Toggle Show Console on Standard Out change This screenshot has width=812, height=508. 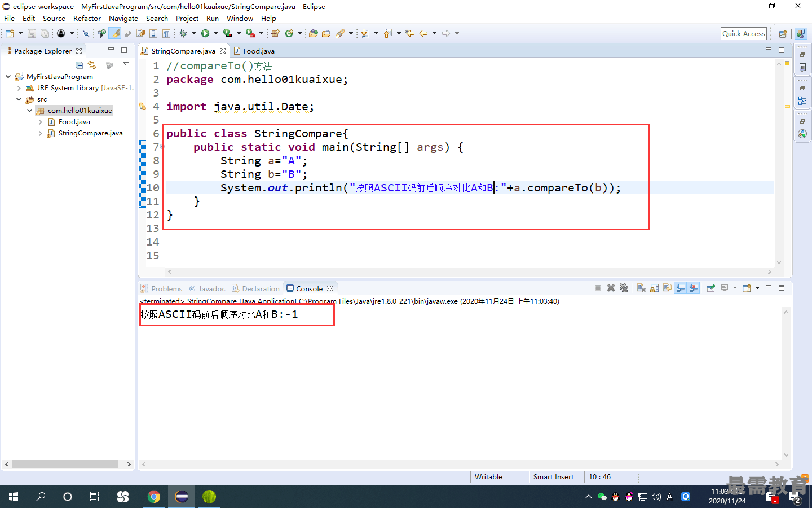pyautogui.click(x=681, y=288)
